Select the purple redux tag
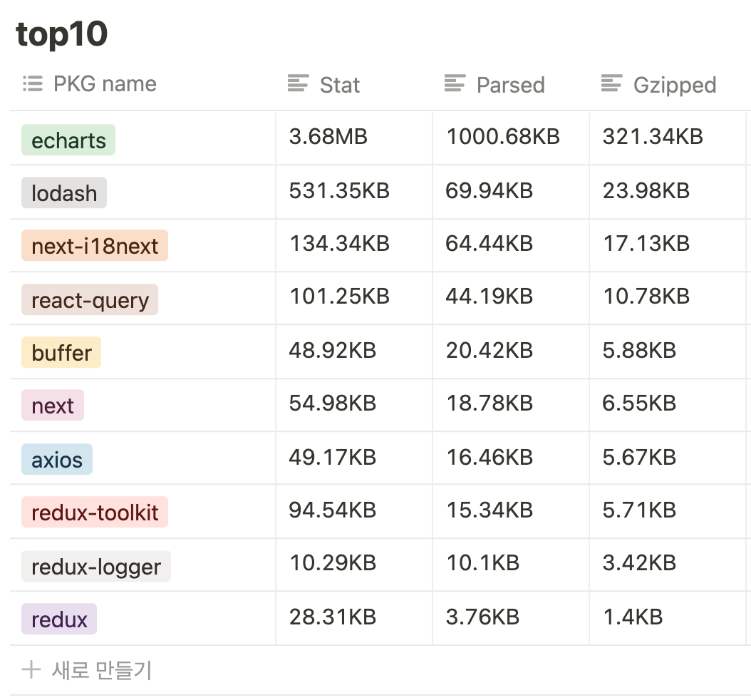751x700 pixels. 59,619
